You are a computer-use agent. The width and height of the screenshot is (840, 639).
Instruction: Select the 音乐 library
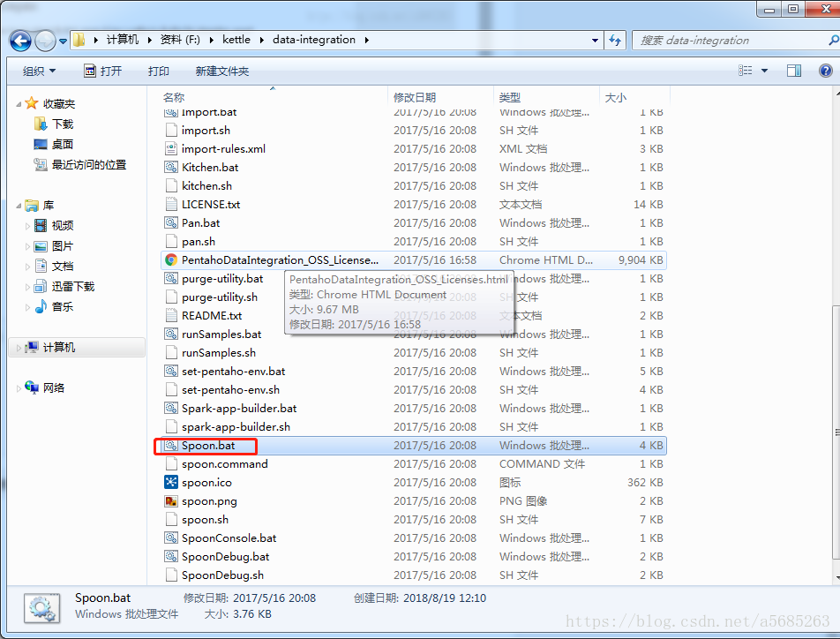[54, 306]
